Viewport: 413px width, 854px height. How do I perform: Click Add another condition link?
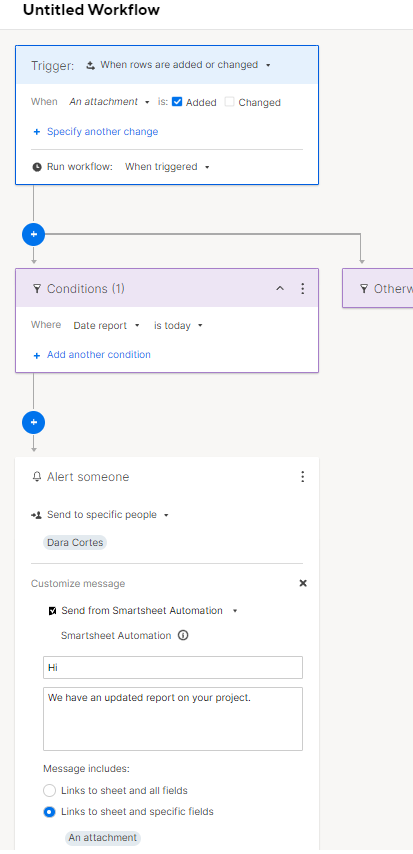coord(99,355)
